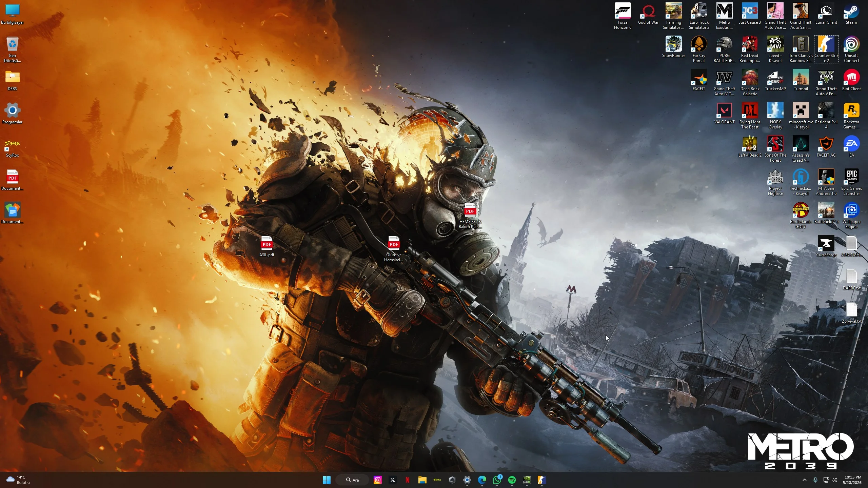
Task: Open the Windows Start menu
Action: click(327, 480)
